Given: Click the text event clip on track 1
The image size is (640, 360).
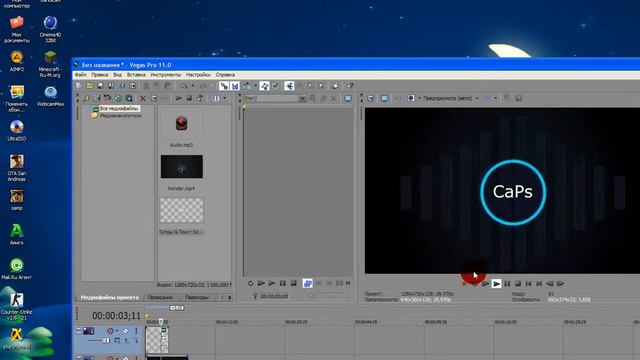Looking at the screenshot, I should (x=157, y=340).
